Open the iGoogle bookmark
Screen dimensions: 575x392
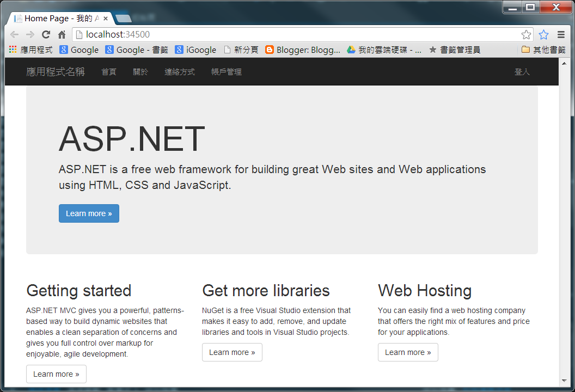(x=195, y=50)
